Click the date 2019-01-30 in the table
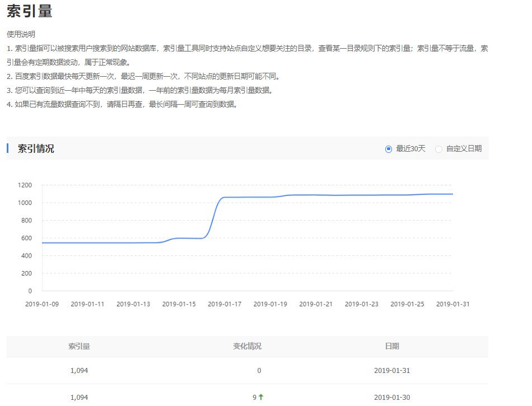Screen dimensions: 532x406 tap(392, 397)
